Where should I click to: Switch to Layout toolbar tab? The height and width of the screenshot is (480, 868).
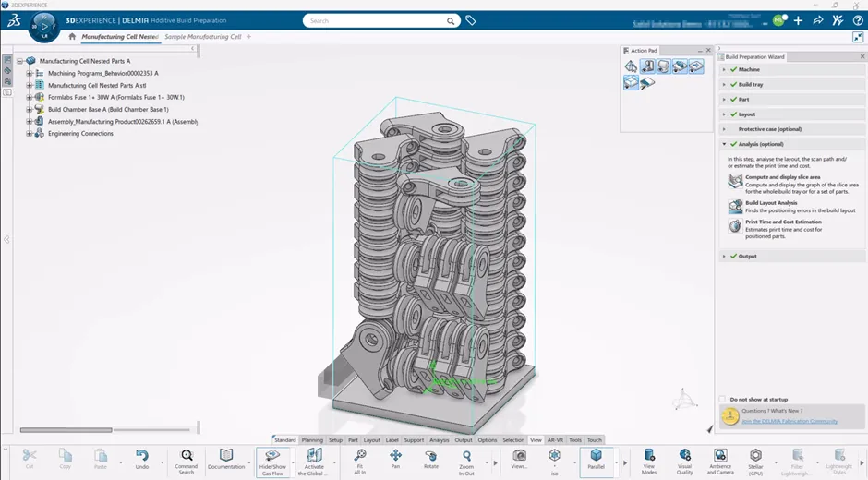pyautogui.click(x=371, y=440)
